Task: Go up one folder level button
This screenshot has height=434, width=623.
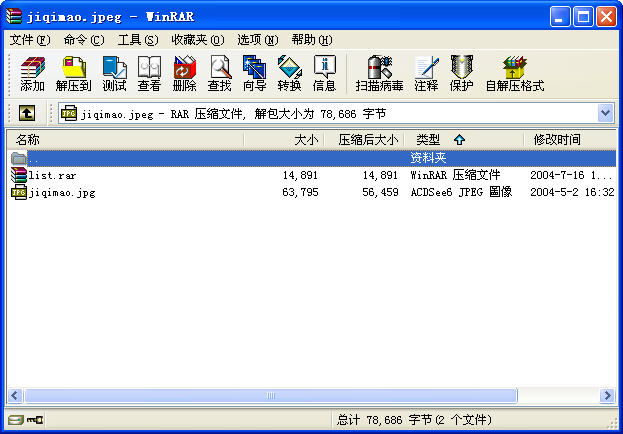Action: (27, 114)
